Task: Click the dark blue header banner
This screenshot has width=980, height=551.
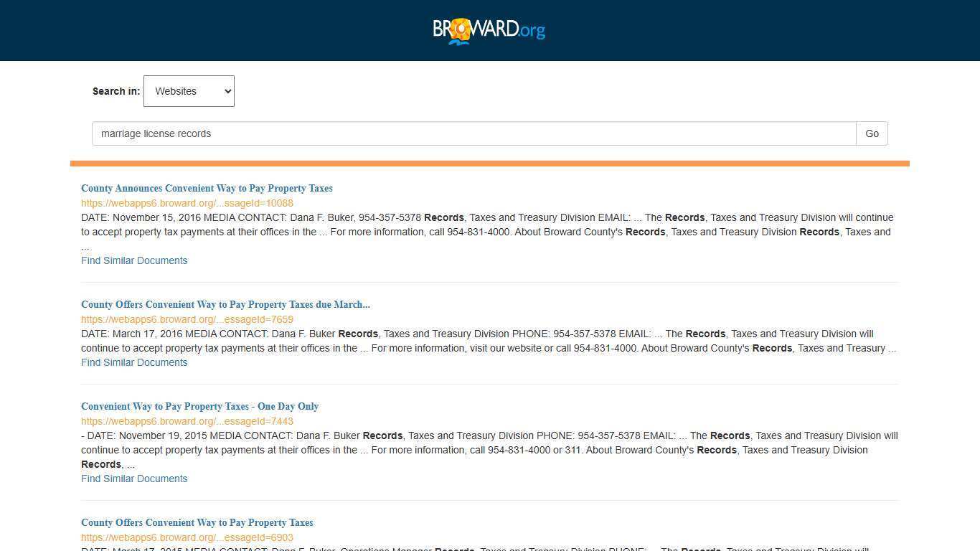Action: 215,30
